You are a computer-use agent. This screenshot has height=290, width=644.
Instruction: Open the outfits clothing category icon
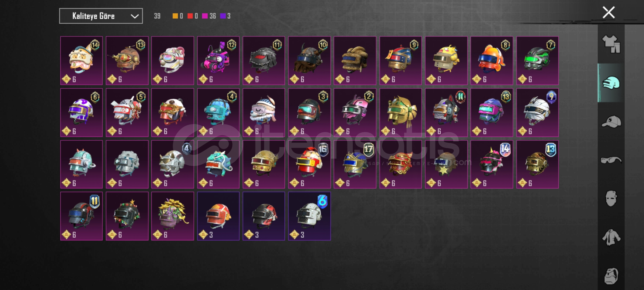[x=611, y=44]
